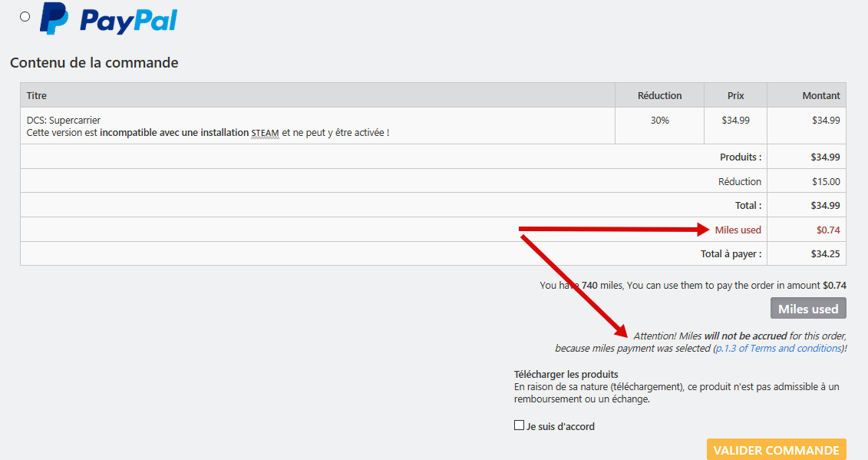Click the "Télécharger les produits" heading
868x460 pixels.
click(566, 374)
